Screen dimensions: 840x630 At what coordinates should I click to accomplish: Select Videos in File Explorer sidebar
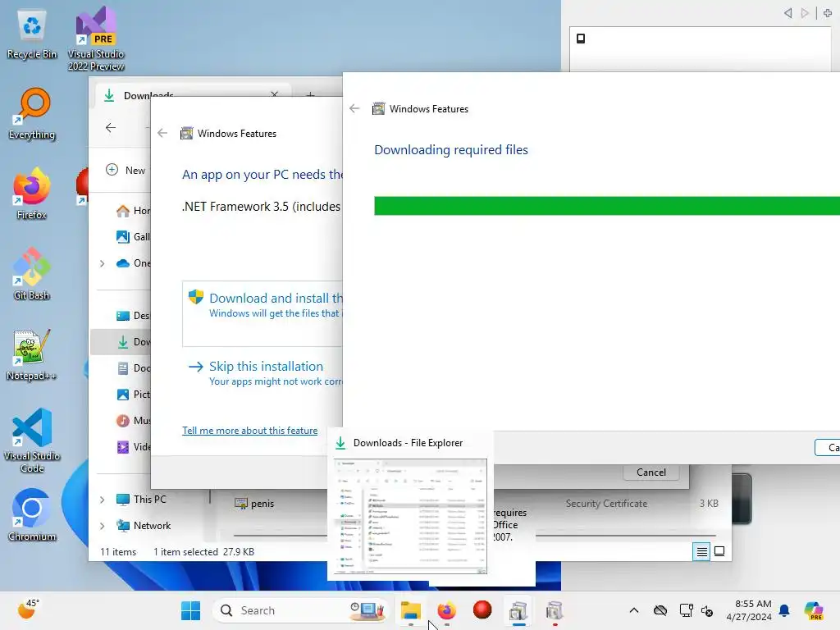click(x=133, y=447)
